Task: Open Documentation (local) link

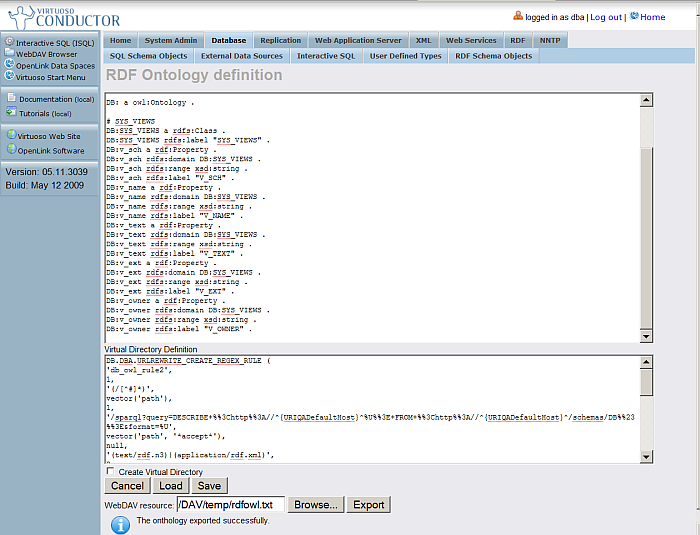Action: click(57, 99)
